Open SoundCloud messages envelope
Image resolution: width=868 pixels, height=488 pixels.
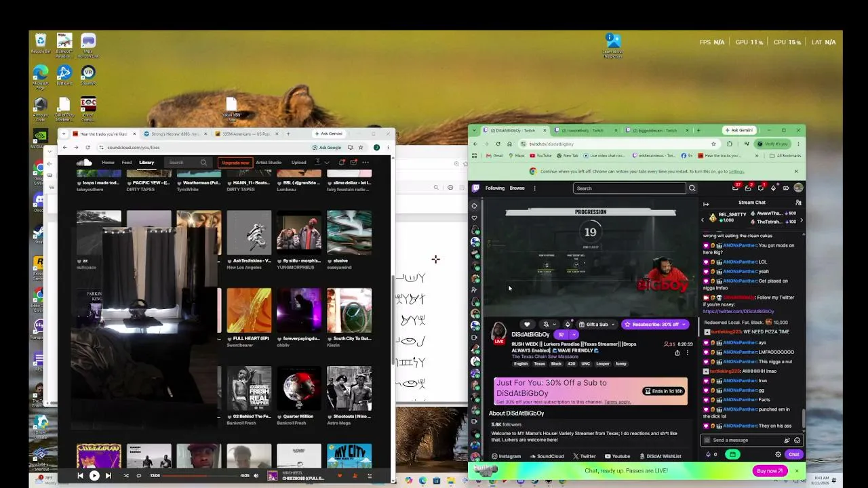point(353,163)
